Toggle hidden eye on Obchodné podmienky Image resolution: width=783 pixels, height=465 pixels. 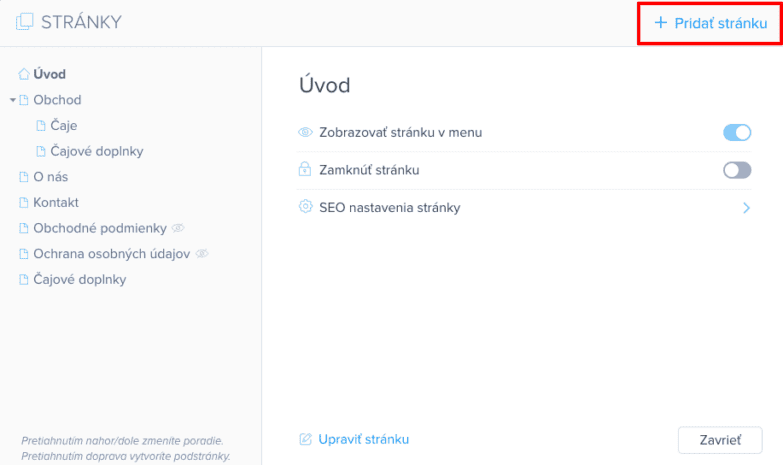click(178, 228)
